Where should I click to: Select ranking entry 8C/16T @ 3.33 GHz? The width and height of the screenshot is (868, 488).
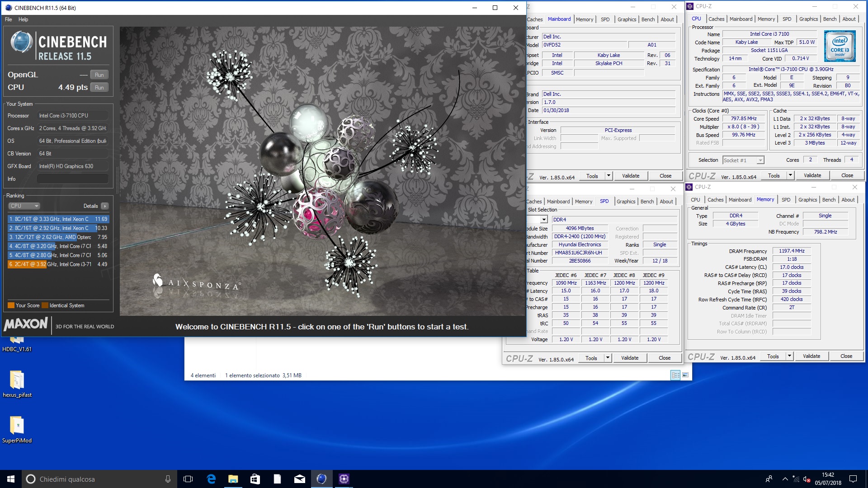(x=58, y=219)
